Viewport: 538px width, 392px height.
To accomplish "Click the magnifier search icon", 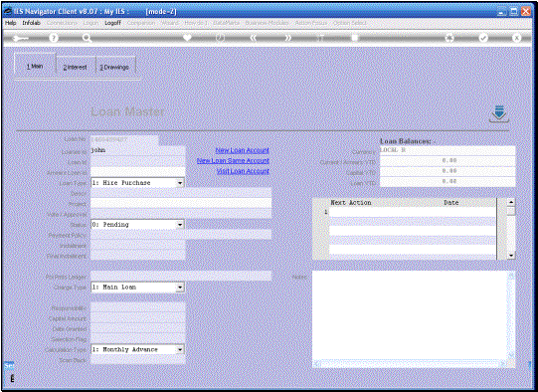I will click(87, 38).
